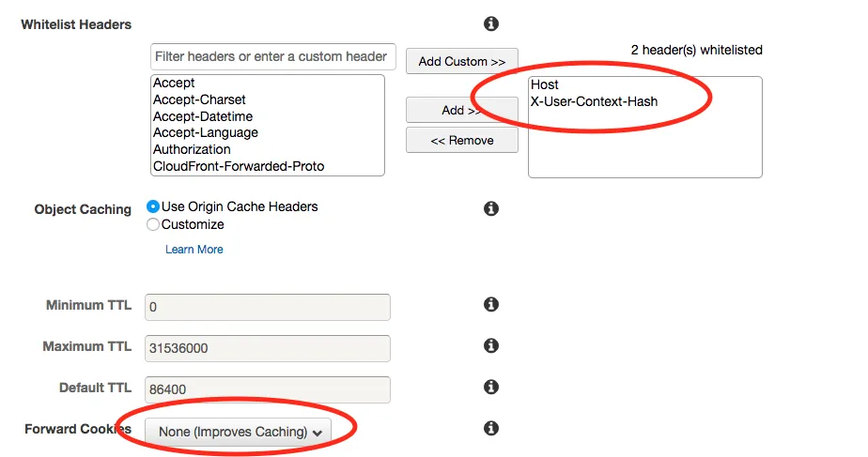Open the Forward Cookies dropdown
Screen dimensions: 868x457
point(239,432)
